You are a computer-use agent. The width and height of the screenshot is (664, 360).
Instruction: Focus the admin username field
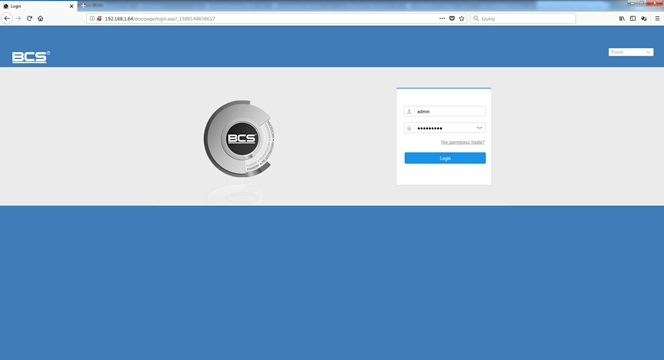[x=445, y=111]
